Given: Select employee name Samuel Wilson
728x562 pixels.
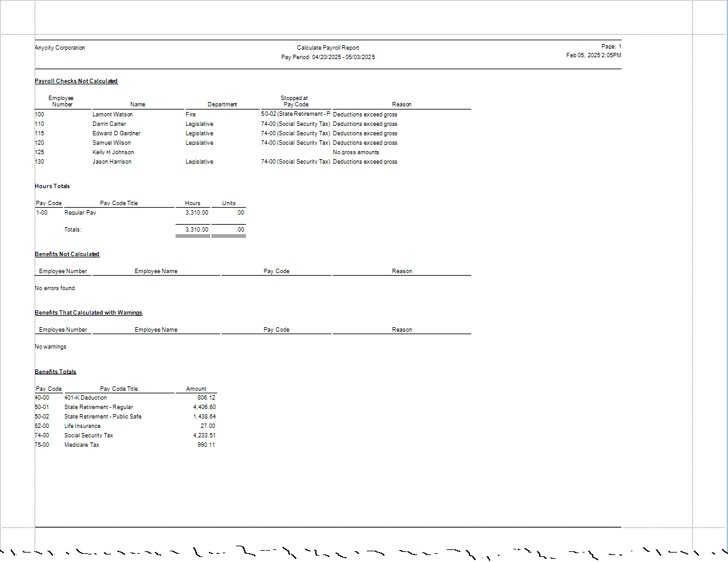Looking at the screenshot, I should pyautogui.click(x=111, y=143).
